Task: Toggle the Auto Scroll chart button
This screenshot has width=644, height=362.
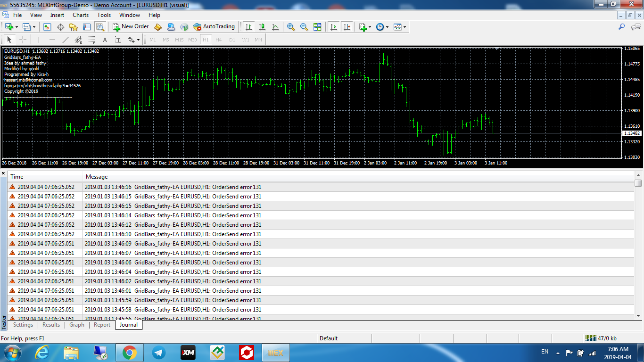Action: 334,27
